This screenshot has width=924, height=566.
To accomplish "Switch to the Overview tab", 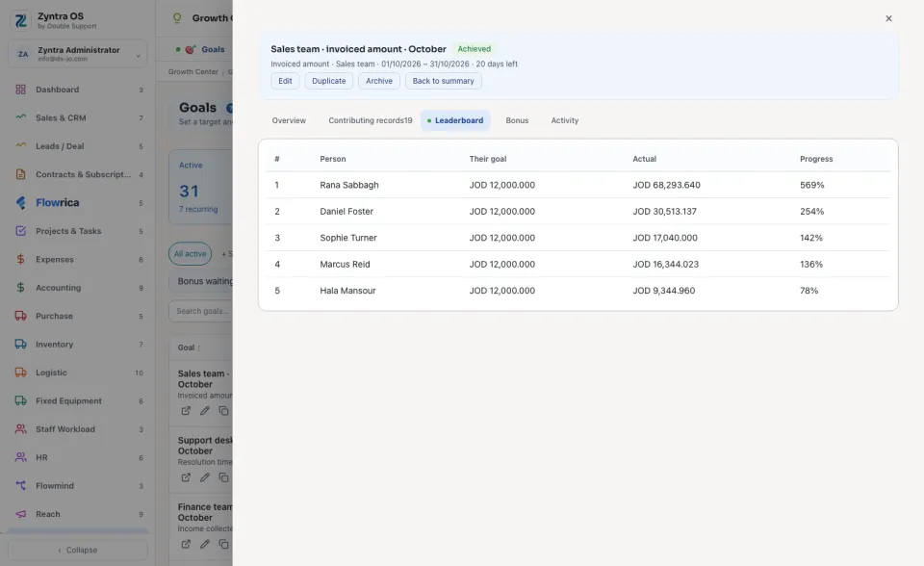I will pyautogui.click(x=289, y=120).
